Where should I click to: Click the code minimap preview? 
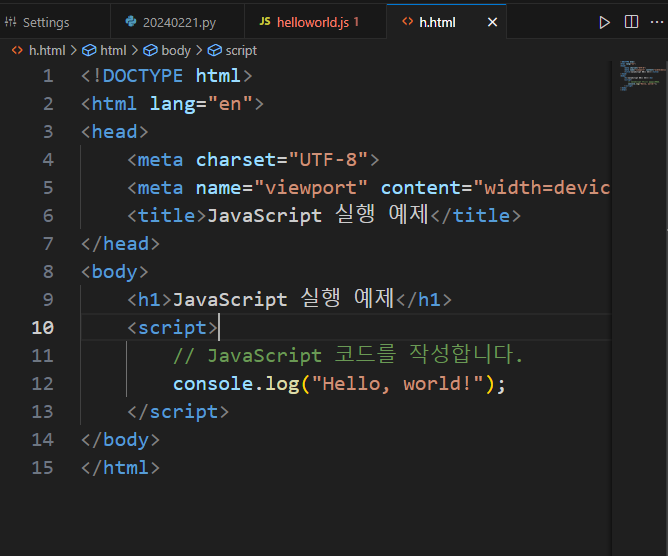click(641, 76)
